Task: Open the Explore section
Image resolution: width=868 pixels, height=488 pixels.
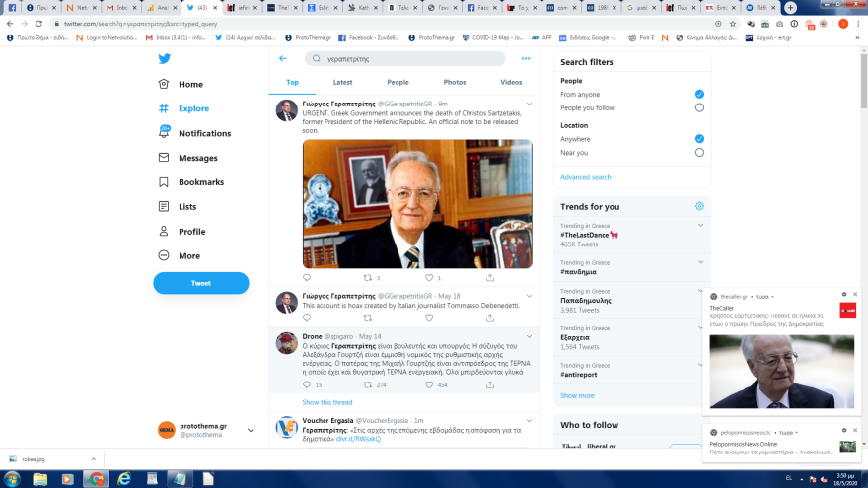Action: [x=183, y=108]
